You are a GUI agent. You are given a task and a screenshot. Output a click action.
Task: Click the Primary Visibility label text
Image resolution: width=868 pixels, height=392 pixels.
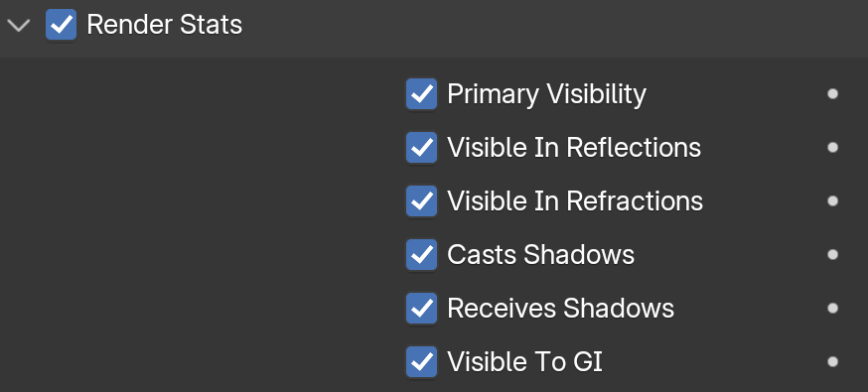click(x=546, y=95)
